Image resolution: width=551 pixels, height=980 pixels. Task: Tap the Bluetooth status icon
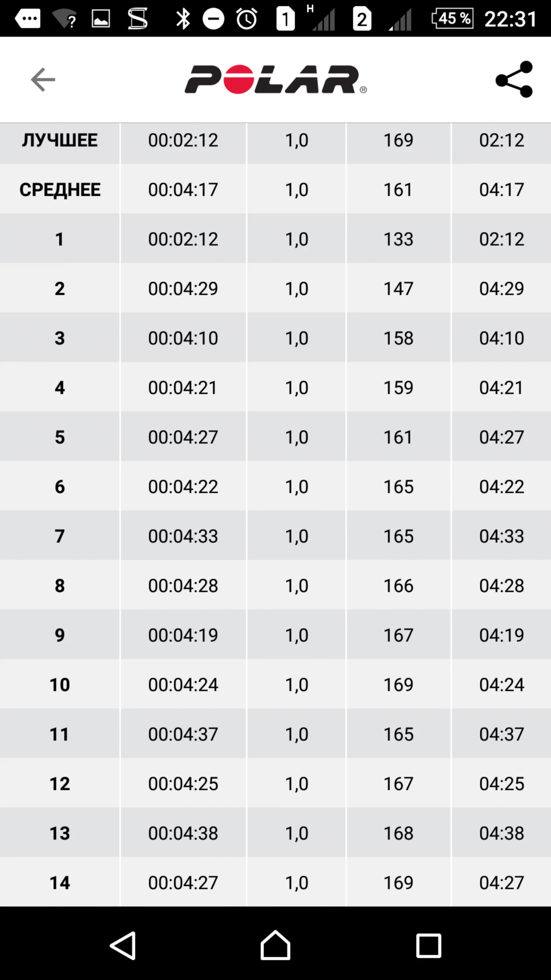(183, 19)
